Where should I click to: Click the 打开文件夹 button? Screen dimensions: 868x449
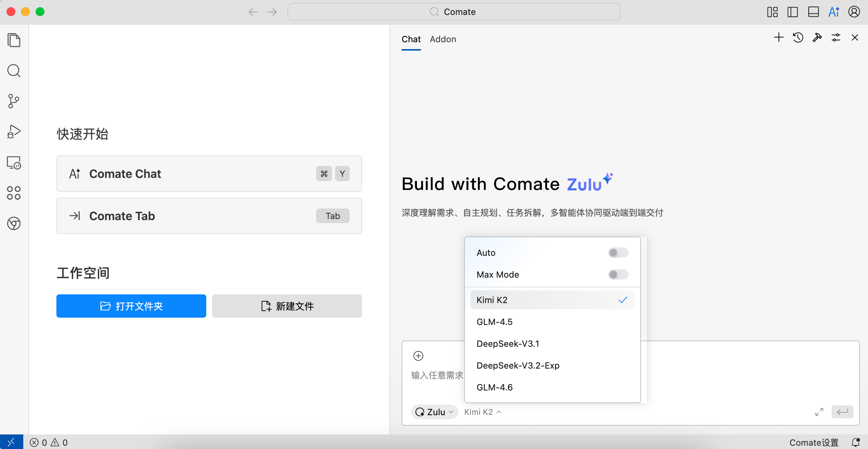(x=131, y=306)
